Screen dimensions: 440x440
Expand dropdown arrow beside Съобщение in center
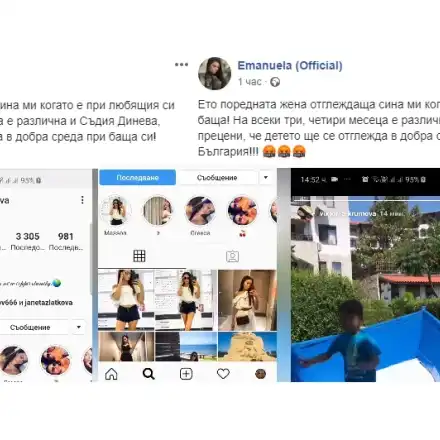point(266,177)
